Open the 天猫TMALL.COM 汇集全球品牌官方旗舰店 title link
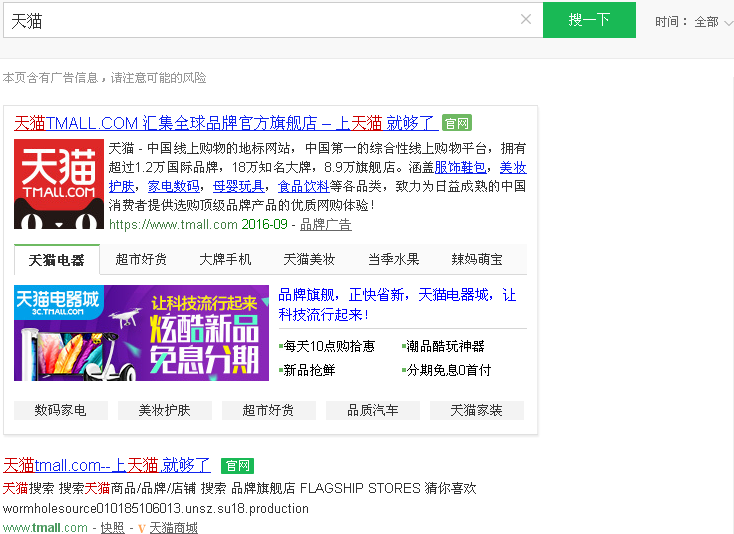Screen dimensions: 734x534 click(x=226, y=123)
